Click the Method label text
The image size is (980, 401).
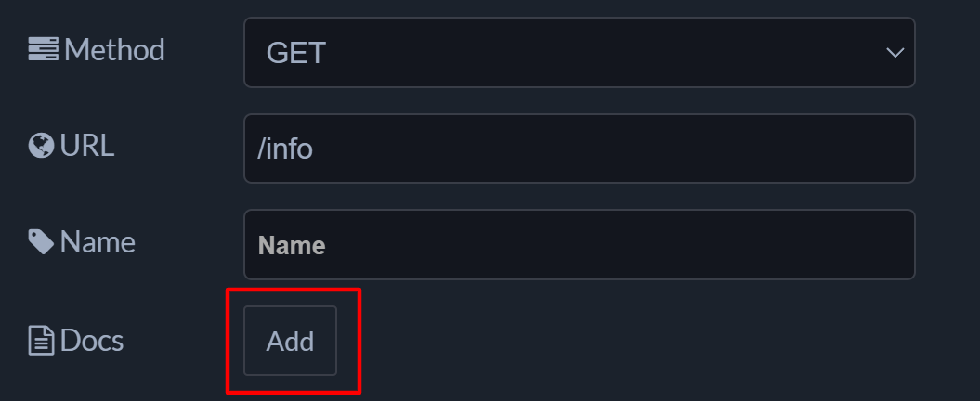[x=114, y=49]
